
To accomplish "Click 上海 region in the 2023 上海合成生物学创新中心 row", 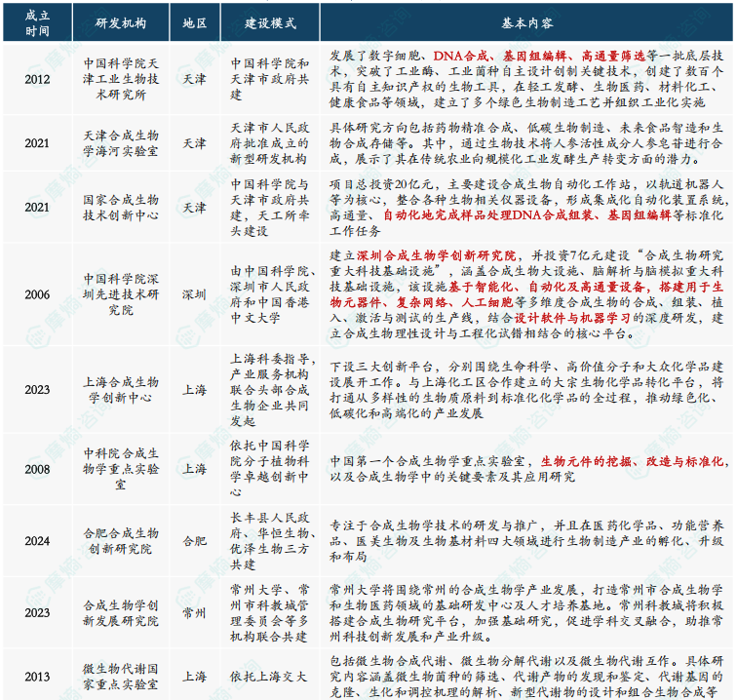I will [x=195, y=390].
